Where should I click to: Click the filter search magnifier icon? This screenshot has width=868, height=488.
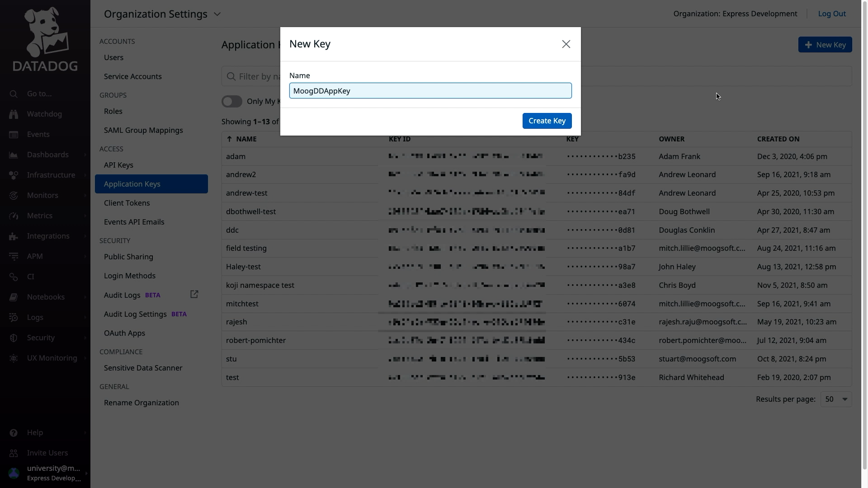(x=231, y=76)
